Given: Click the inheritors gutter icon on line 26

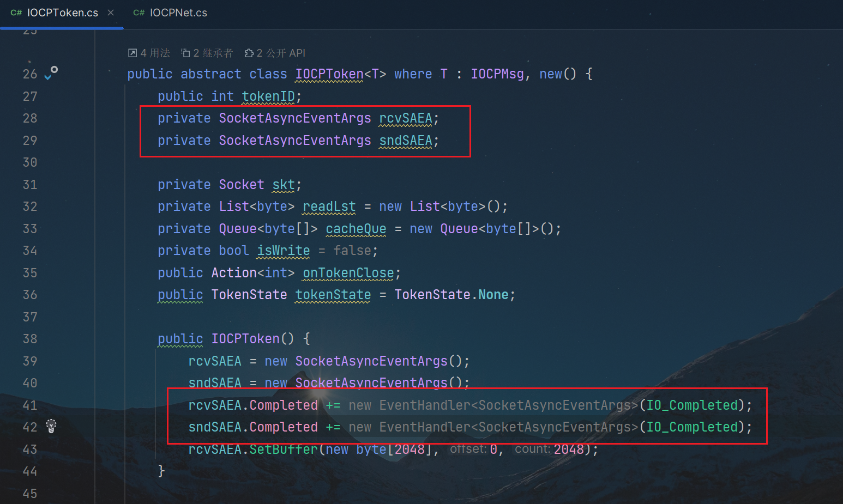Looking at the screenshot, I should click(x=51, y=72).
